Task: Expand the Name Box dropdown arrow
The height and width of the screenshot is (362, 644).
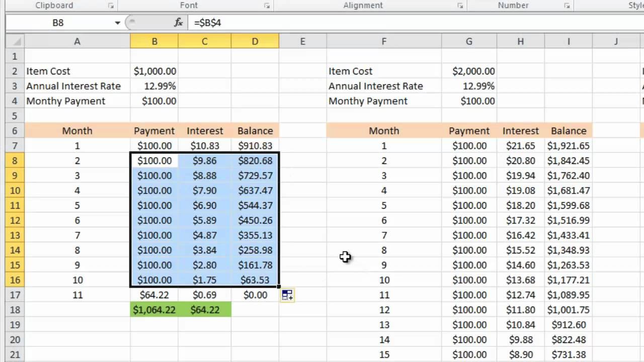Action: [117, 23]
